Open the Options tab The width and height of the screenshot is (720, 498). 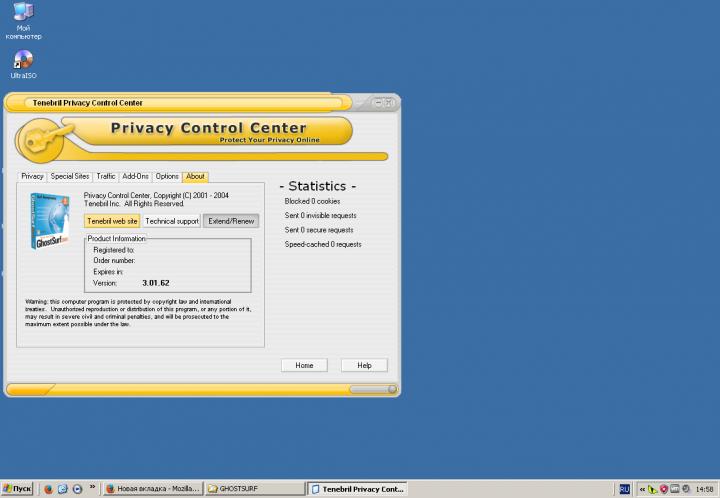167,176
